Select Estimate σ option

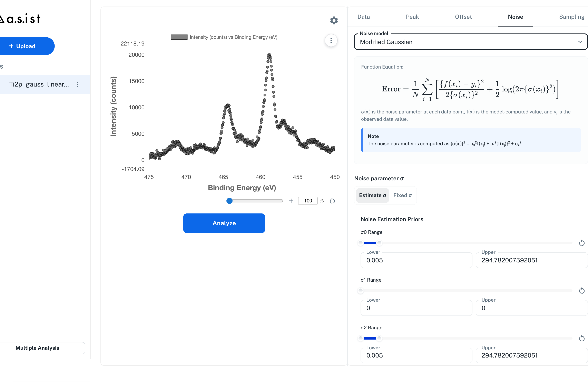coord(373,195)
